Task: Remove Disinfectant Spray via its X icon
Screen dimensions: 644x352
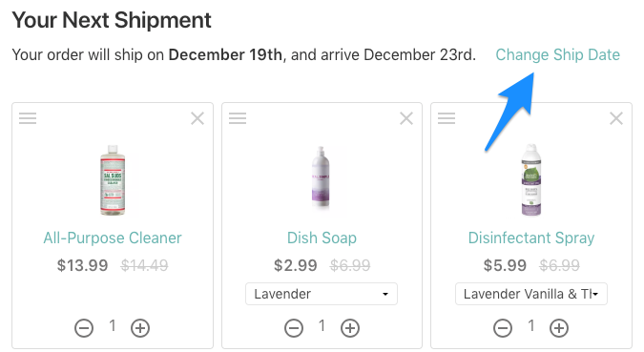Action: coord(616,118)
